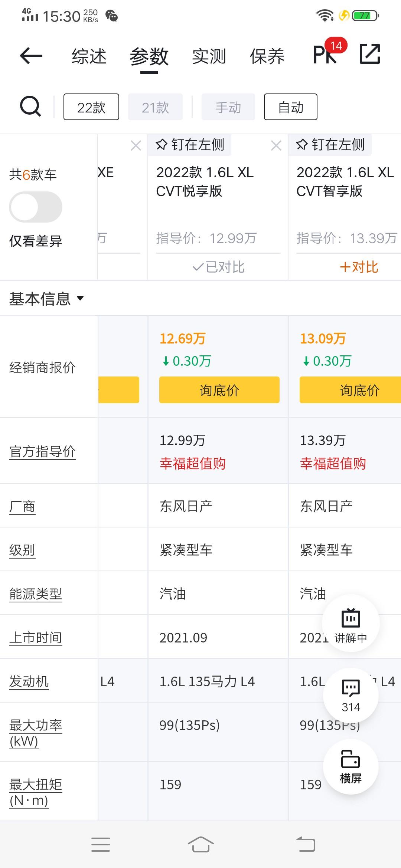Tap the Android recent apps menu icon

tap(101, 845)
